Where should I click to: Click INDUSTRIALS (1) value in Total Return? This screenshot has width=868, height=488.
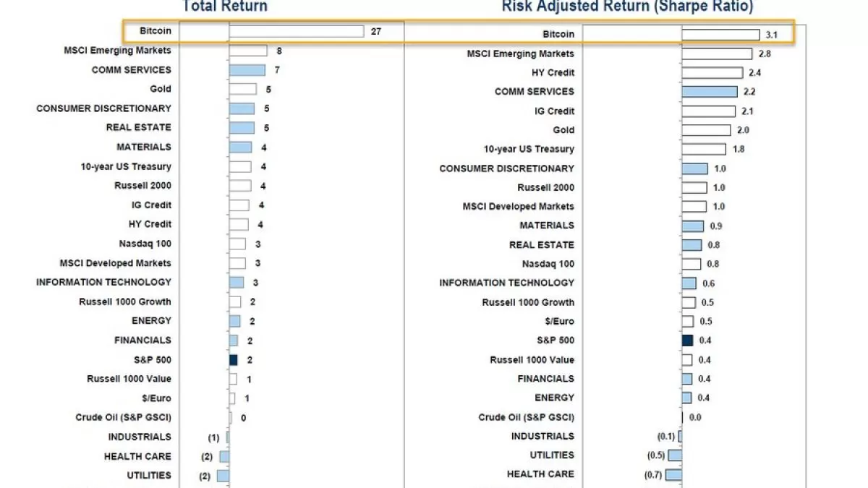click(x=213, y=437)
